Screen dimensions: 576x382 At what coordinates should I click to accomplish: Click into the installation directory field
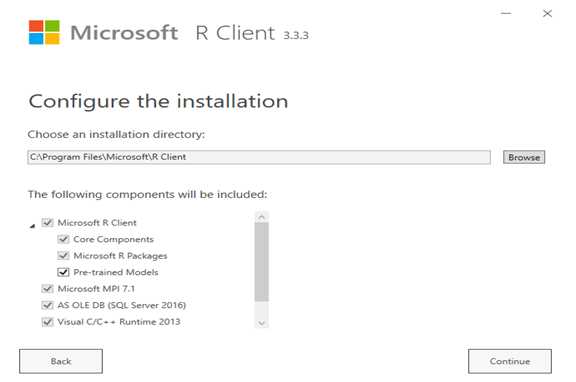click(259, 157)
